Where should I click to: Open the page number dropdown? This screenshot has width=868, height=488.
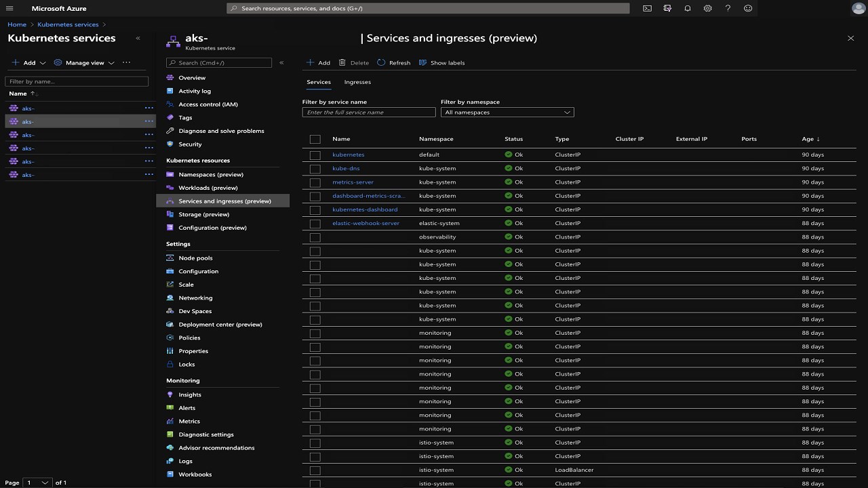(x=37, y=483)
